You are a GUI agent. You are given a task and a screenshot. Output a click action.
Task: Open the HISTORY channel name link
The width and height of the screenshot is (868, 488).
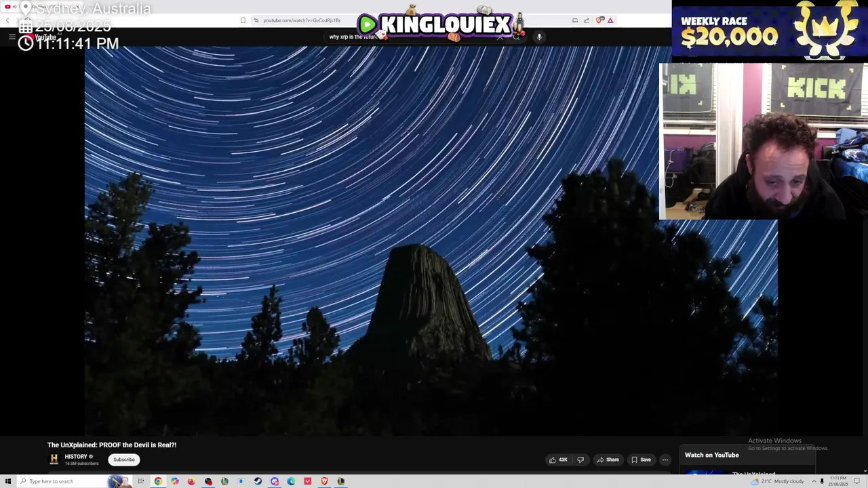76,457
